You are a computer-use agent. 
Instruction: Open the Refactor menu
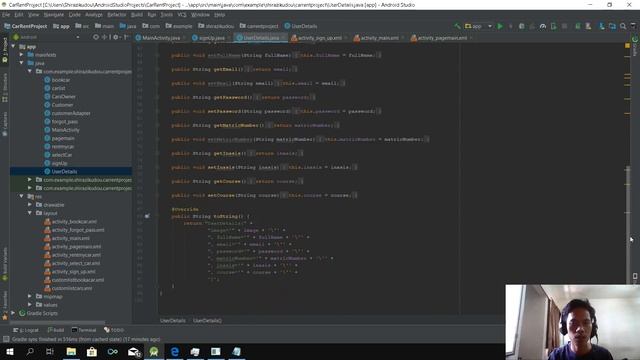(x=116, y=15)
